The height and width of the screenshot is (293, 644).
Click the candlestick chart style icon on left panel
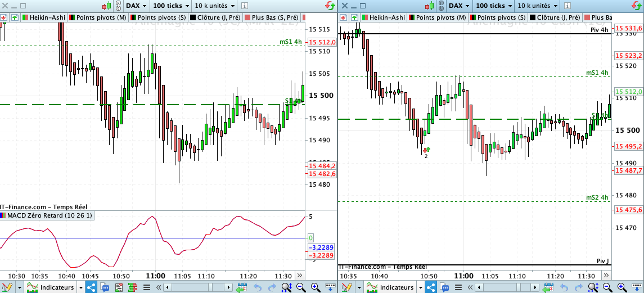click(107, 6)
